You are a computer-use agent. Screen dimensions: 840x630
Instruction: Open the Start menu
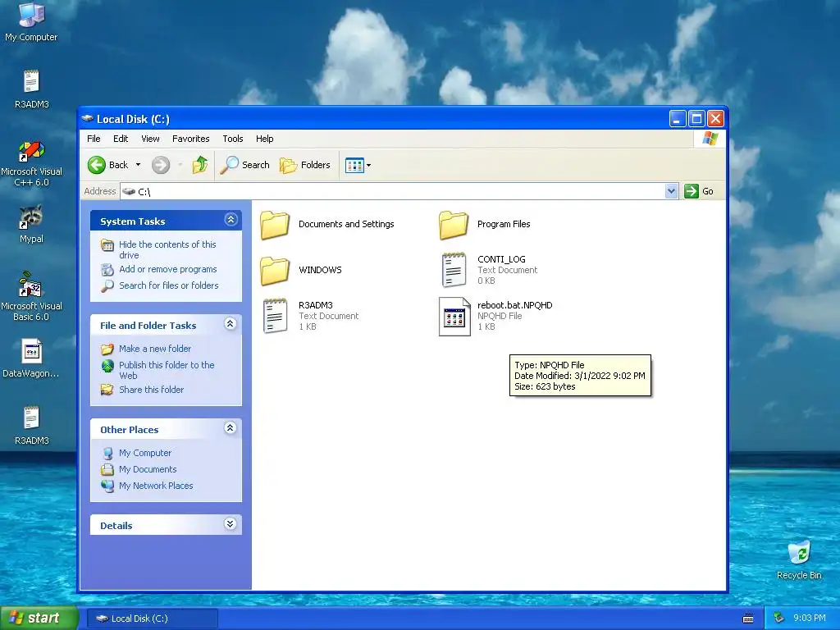(x=39, y=618)
